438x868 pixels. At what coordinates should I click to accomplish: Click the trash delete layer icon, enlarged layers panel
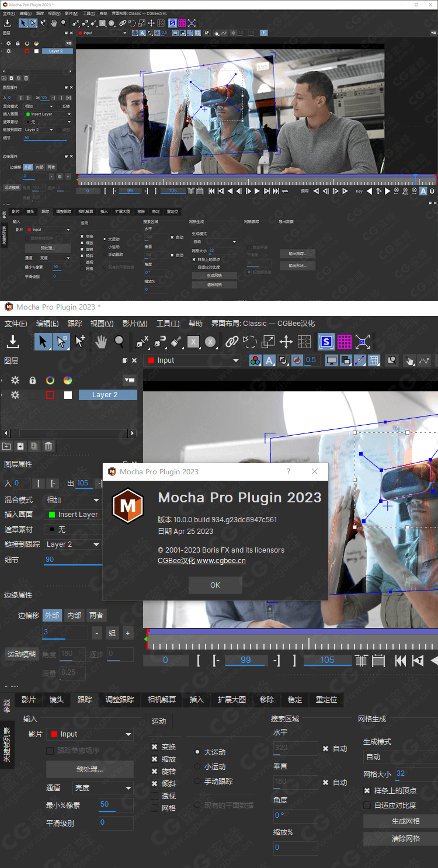click(x=48, y=446)
